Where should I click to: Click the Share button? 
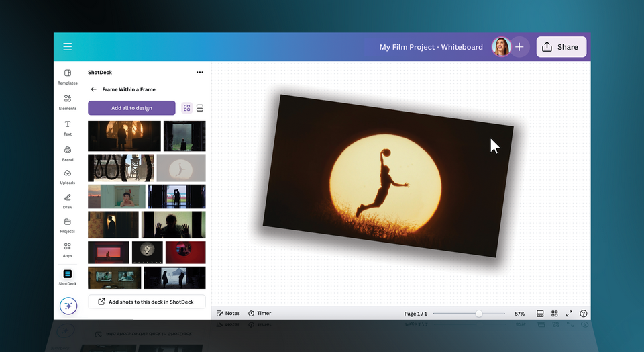tap(561, 47)
